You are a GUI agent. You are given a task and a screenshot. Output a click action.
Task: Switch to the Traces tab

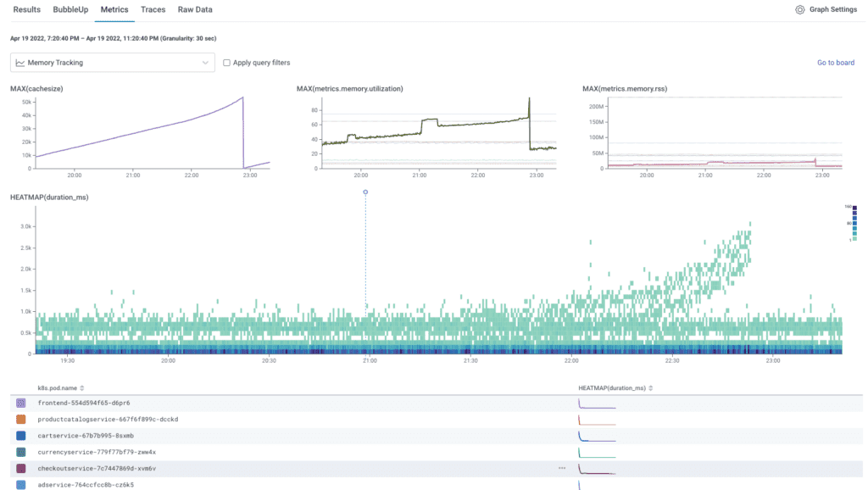coord(153,9)
